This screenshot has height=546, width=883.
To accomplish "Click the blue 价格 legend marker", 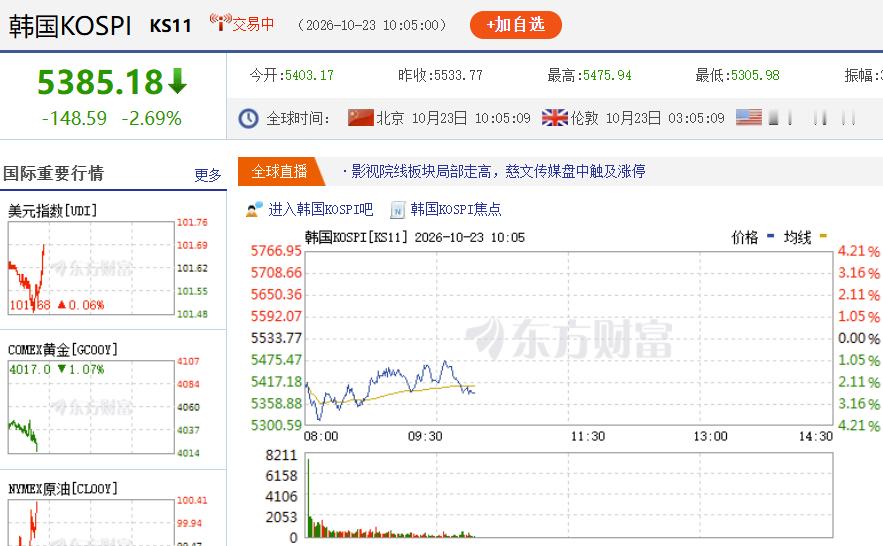I will coord(770,236).
